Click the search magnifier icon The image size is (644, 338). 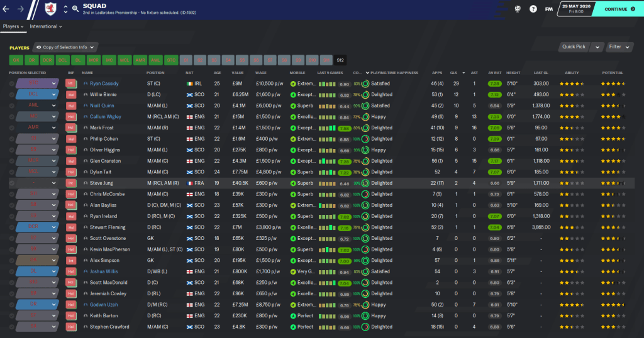pyautogui.click(x=75, y=9)
